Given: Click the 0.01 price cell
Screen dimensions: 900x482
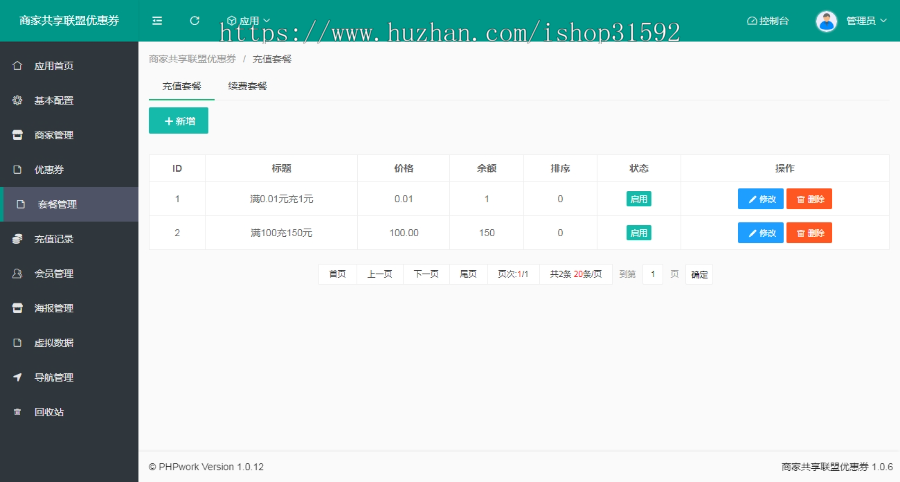Looking at the screenshot, I should [404, 199].
